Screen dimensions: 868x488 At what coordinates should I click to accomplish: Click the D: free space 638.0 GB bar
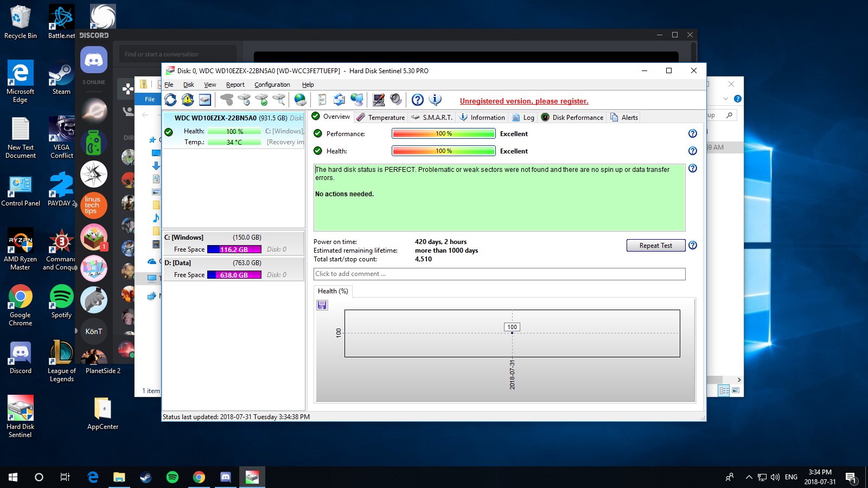[234, 275]
